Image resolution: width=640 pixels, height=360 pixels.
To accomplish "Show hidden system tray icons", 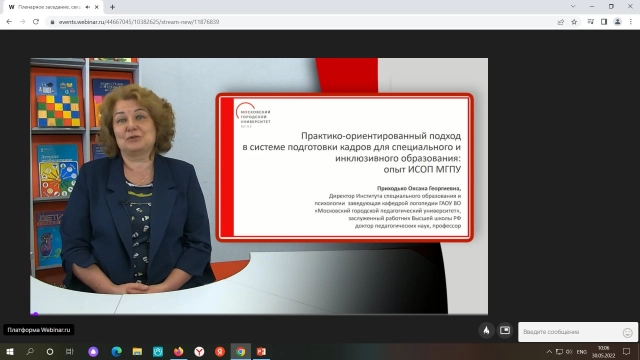I will click(x=549, y=352).
